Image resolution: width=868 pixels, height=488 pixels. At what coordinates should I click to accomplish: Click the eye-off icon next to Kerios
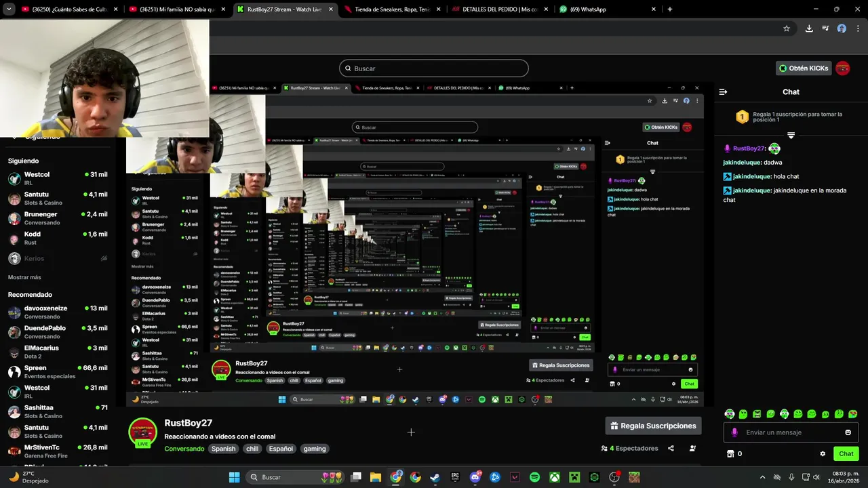tap(104, 258)
